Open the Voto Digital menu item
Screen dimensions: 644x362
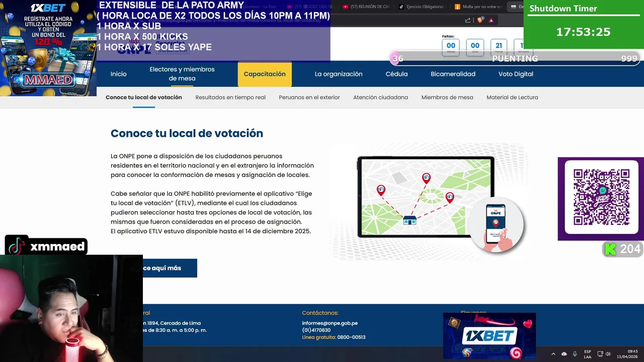[x=516, y=74]
